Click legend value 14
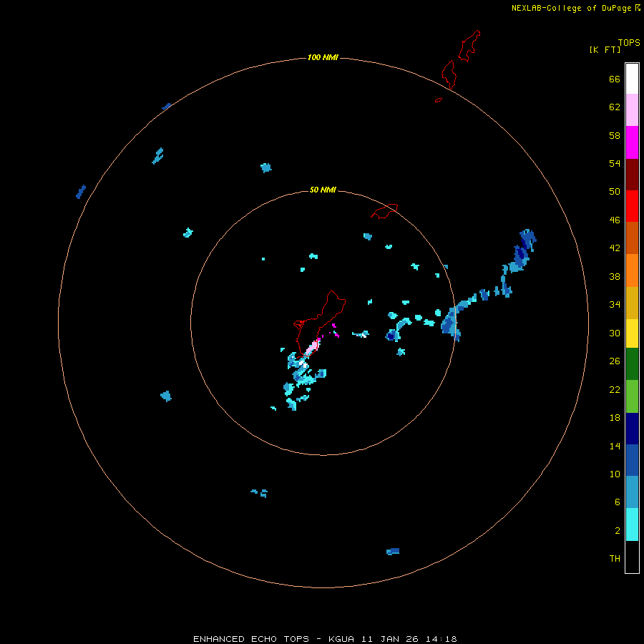 [615, 446]
